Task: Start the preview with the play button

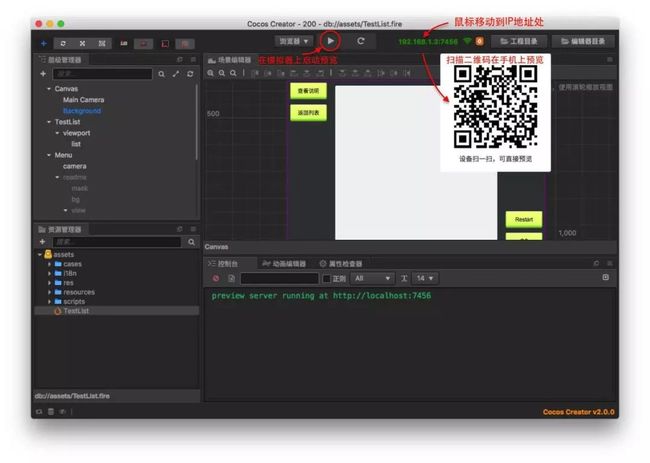Action: (330, 41)
